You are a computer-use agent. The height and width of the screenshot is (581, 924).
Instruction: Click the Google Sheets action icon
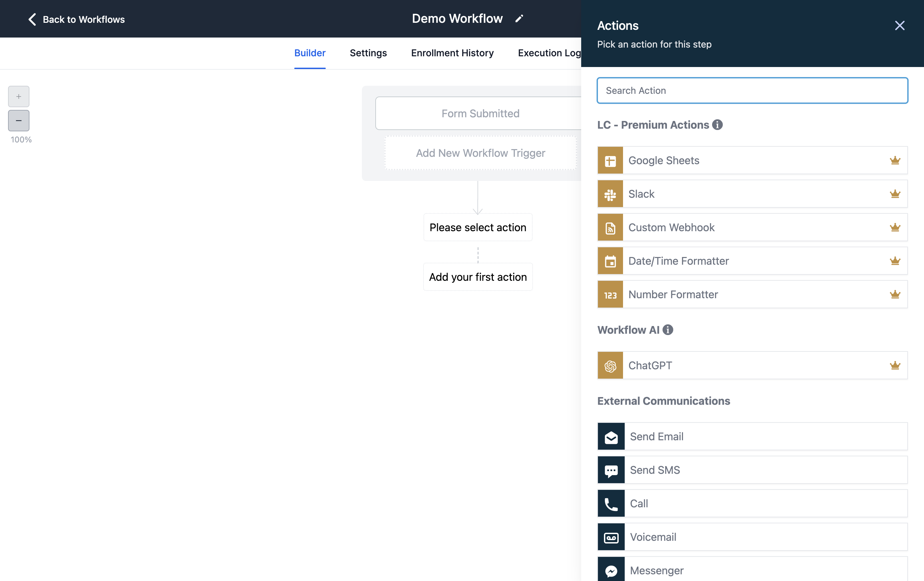610,160
